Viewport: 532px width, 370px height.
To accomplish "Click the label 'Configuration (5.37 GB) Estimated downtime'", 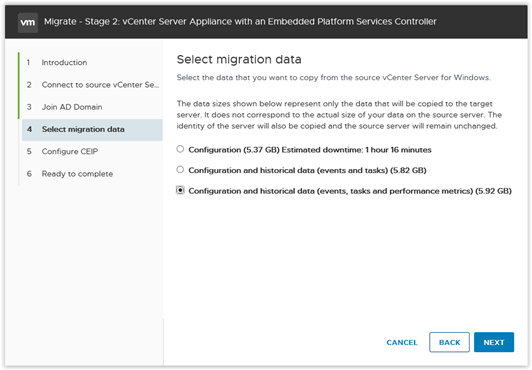I will (x=310, y=150).
